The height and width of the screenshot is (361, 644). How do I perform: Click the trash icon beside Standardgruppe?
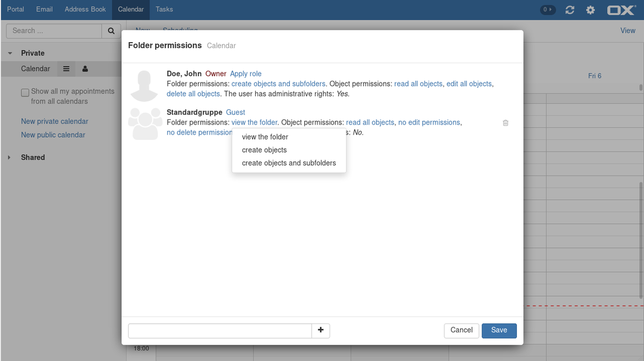[505, 123]
